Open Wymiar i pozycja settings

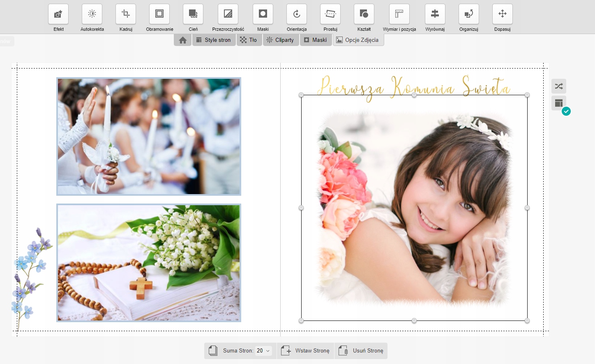pos(399,14)
